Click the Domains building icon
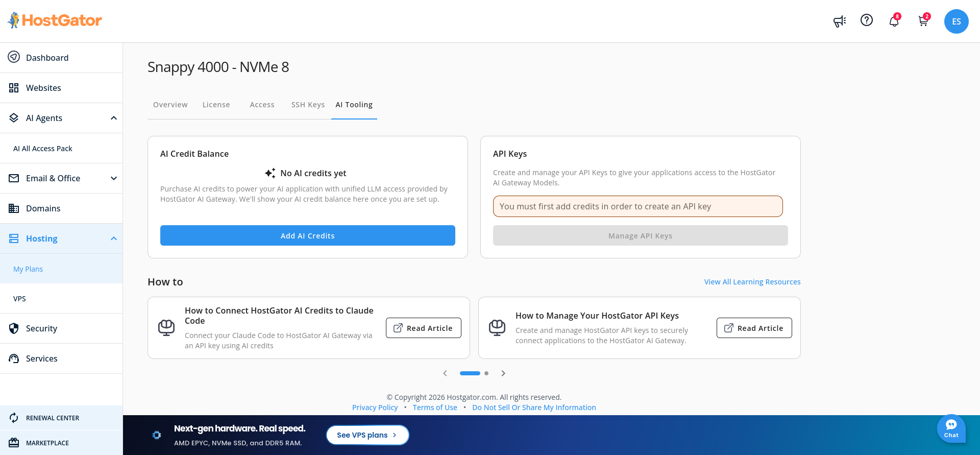The height and width of the screenshot is (455, 980). click(14, 208)
